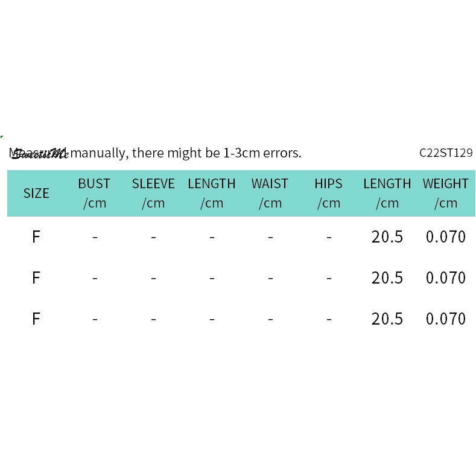Click the product code C22ST129
Viewport: 476px width, 476px height.
[446, 153]
